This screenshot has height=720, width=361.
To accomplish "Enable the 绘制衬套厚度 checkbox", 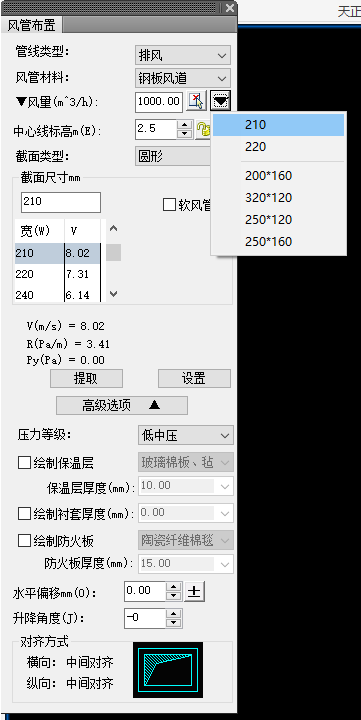I will pyautogui.click(x=24, y=513).
